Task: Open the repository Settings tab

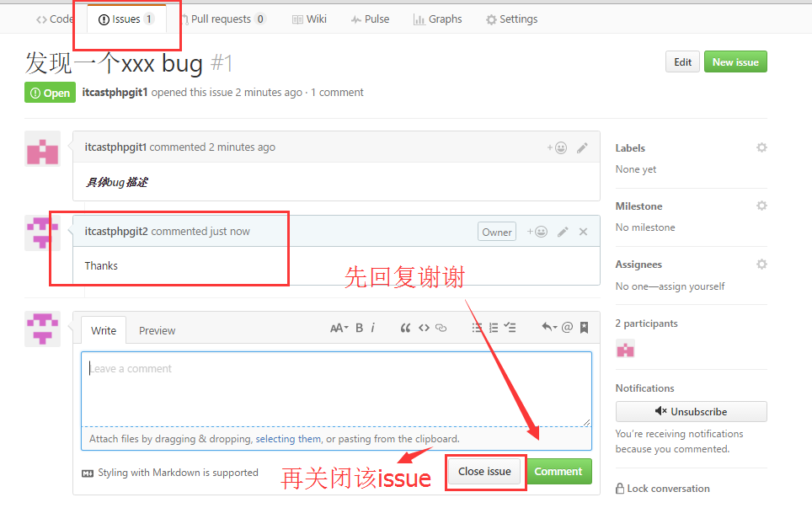Action: pyautogui.click(x=511, y=19)
